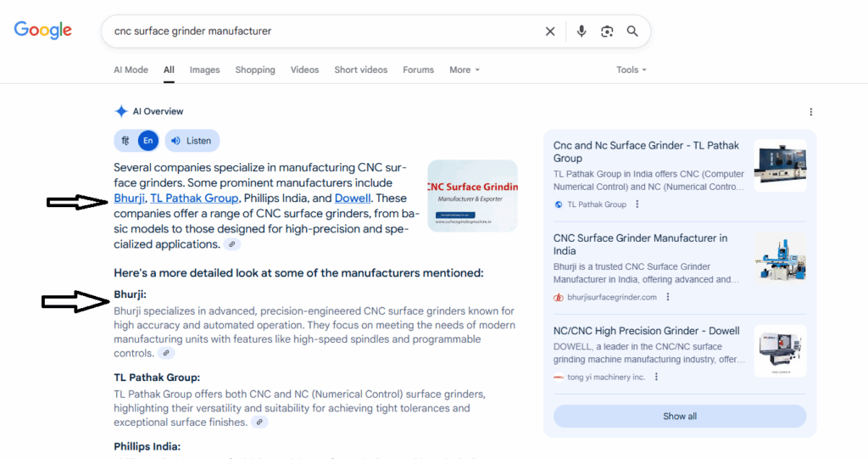Screen dimensions: 868x459
Task: Click Listen to hear the overview
Action: click(x=192, y=141)
